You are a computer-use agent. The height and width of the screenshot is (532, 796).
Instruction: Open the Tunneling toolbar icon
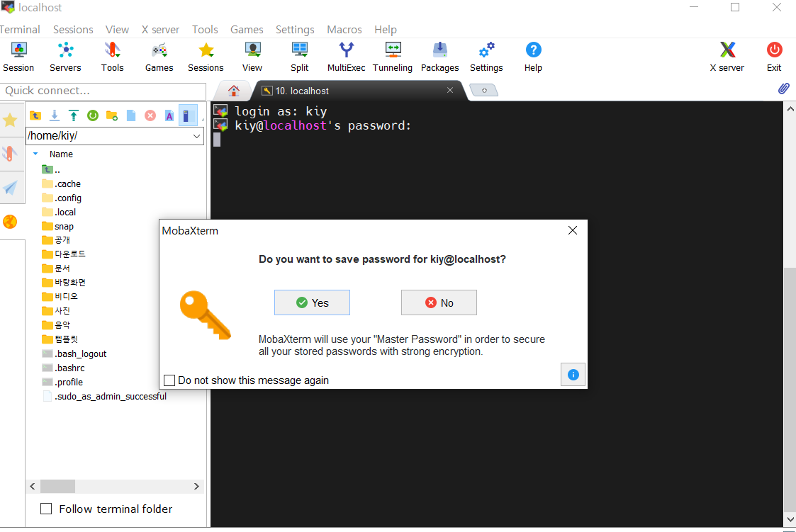(393, 57)
